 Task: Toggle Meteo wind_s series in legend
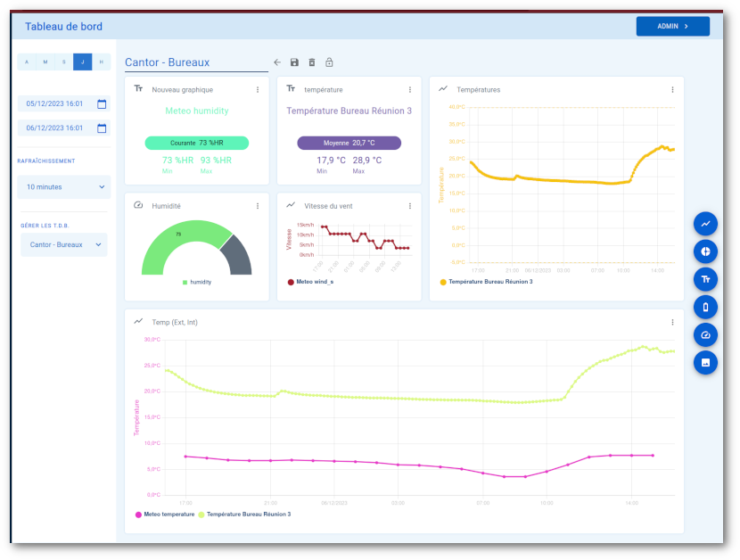pos(310,282)
